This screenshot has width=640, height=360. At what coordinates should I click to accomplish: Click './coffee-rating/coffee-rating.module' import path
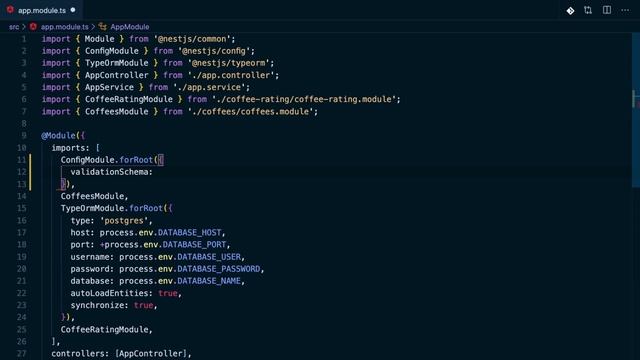coord(304,100)
